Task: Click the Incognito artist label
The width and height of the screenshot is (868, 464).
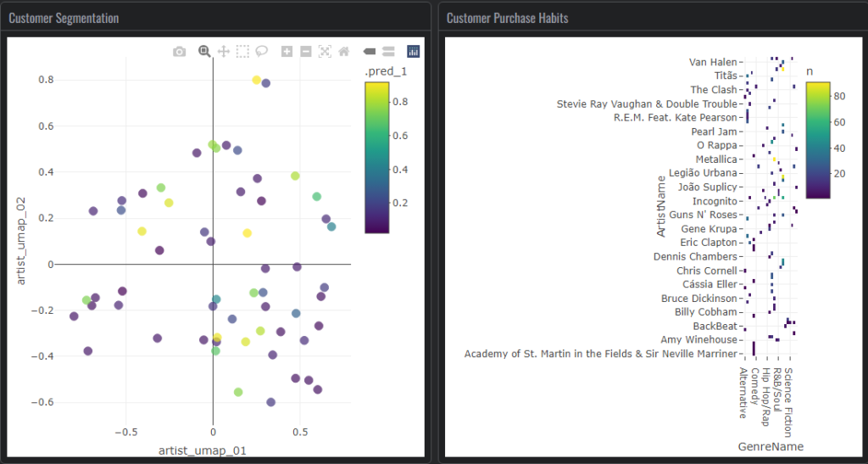Action: click(x=715, y=201)
